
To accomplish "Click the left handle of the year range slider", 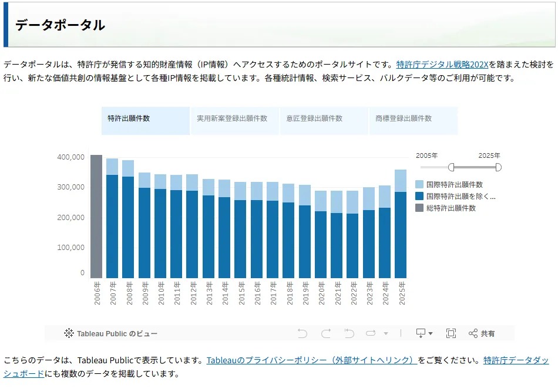I will tap(451, 167).
